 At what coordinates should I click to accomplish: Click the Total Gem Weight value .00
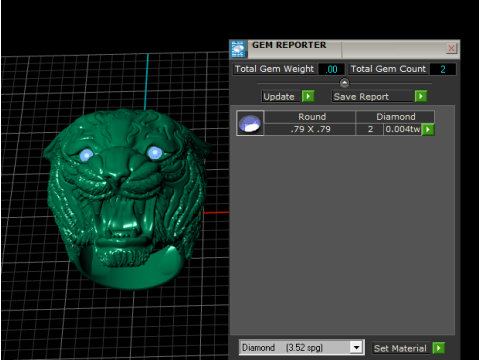click(x=331, y=69)
